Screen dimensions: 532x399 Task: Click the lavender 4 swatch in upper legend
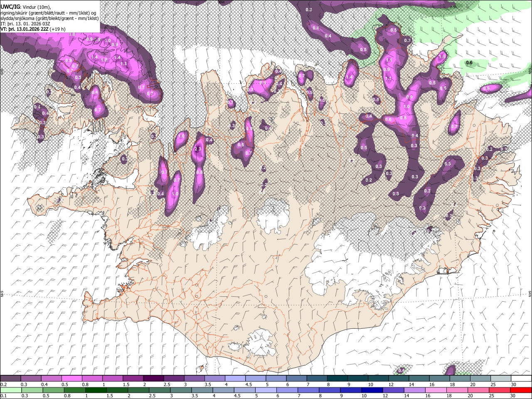(235, 379)
